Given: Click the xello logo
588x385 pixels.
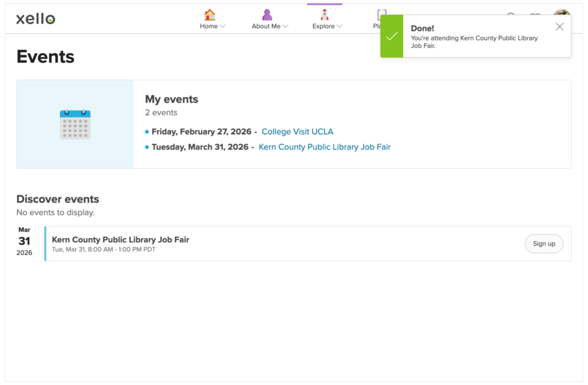Looking at the screenshot, I should click(x=35, y=18).
